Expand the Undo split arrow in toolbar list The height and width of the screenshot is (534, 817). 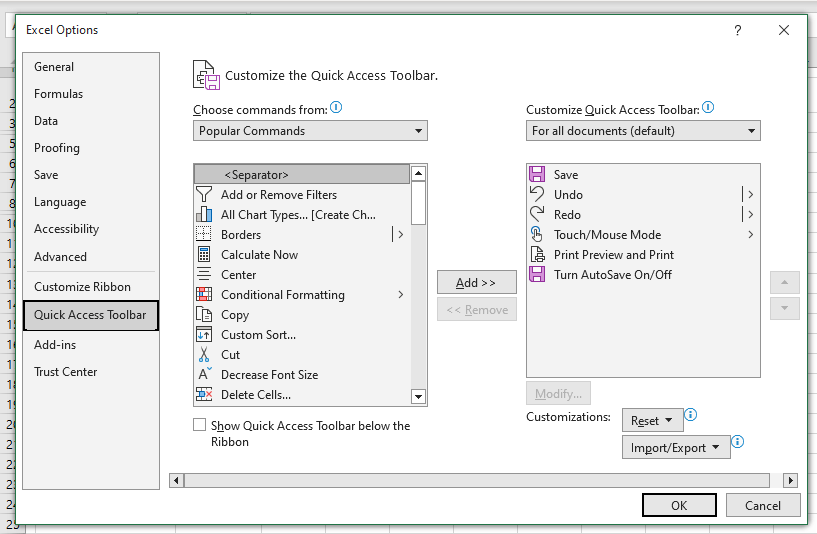750,194
